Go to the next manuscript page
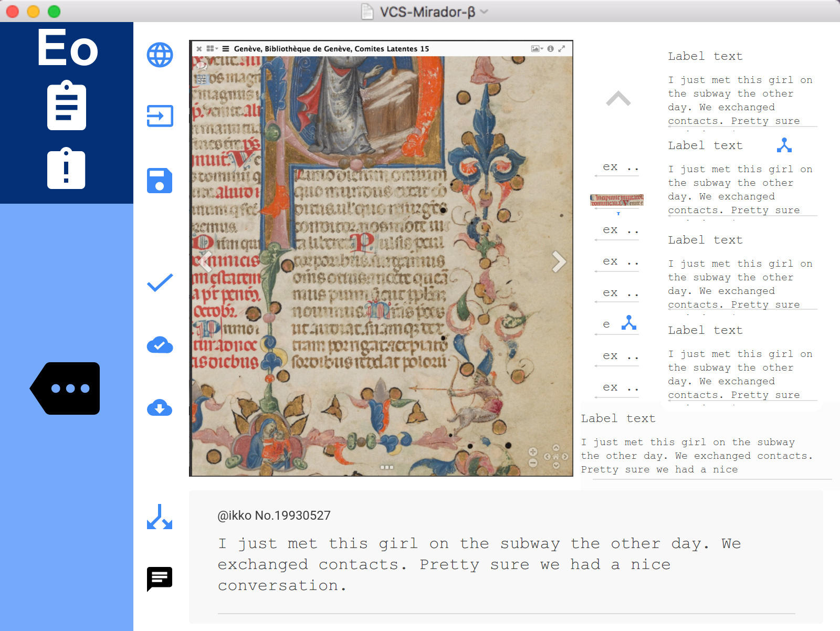Screen dimensions: 840x631 click(559, 261)
